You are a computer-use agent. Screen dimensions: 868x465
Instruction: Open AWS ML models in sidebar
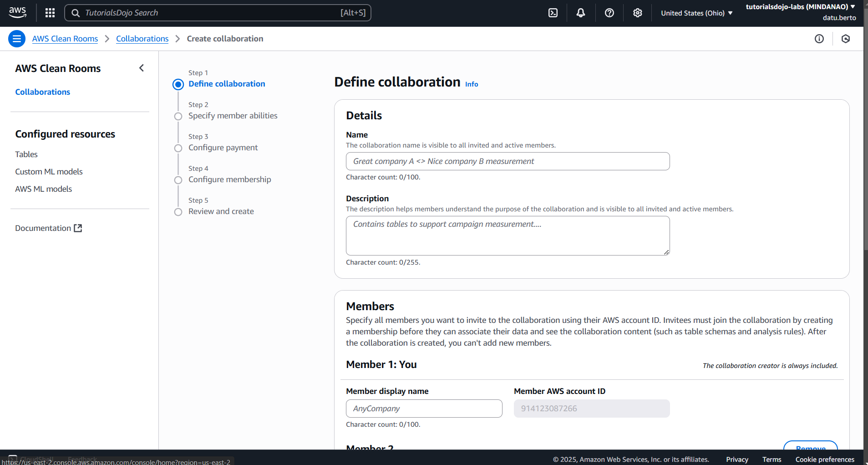pos(44,189)
